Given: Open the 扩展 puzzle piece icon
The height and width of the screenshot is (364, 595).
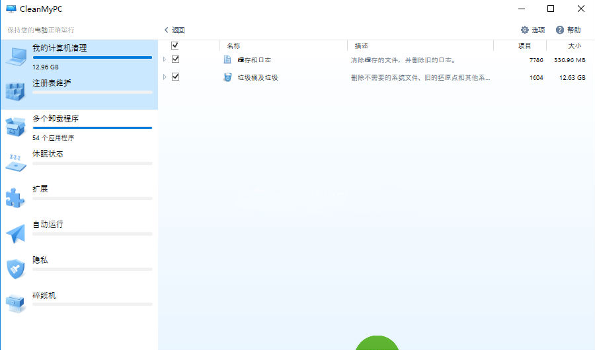Looking at the screenshot, I should pyautogui.click(x=15, y=198).
